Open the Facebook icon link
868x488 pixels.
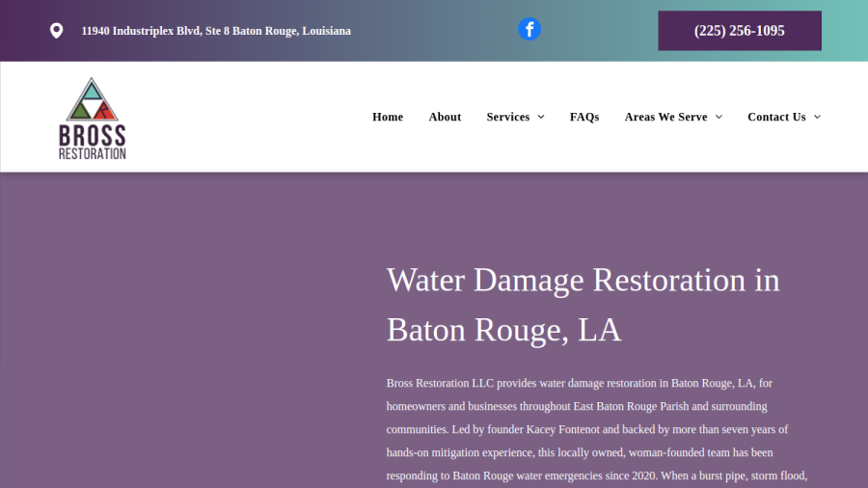(x=529, y=29)
